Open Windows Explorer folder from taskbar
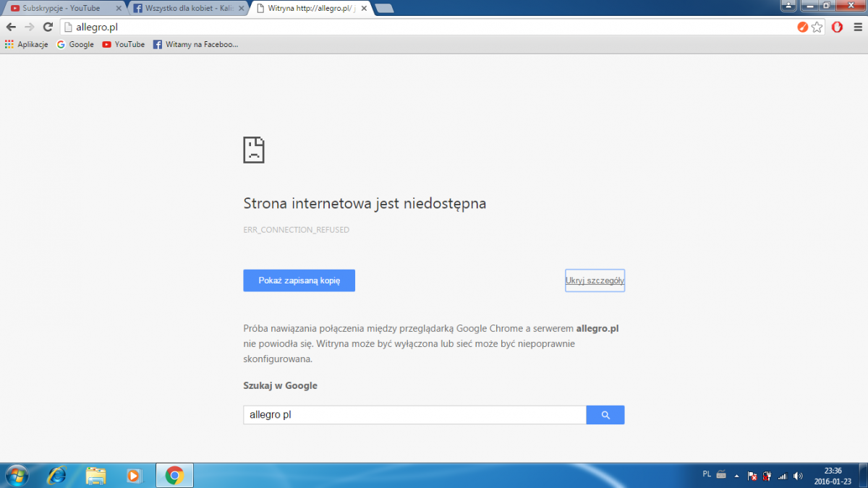The width and height of the screenshot is (868, 488). [x=95, y=475]
